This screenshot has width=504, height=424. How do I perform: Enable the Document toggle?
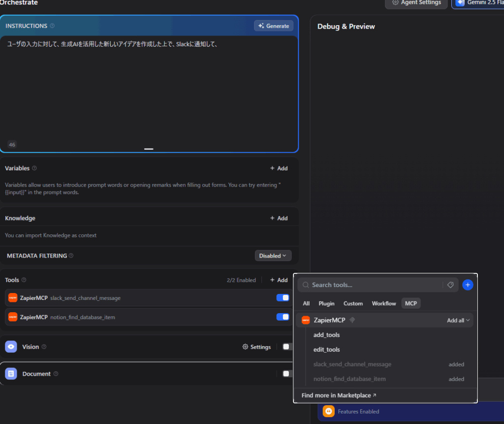point(286,374)
